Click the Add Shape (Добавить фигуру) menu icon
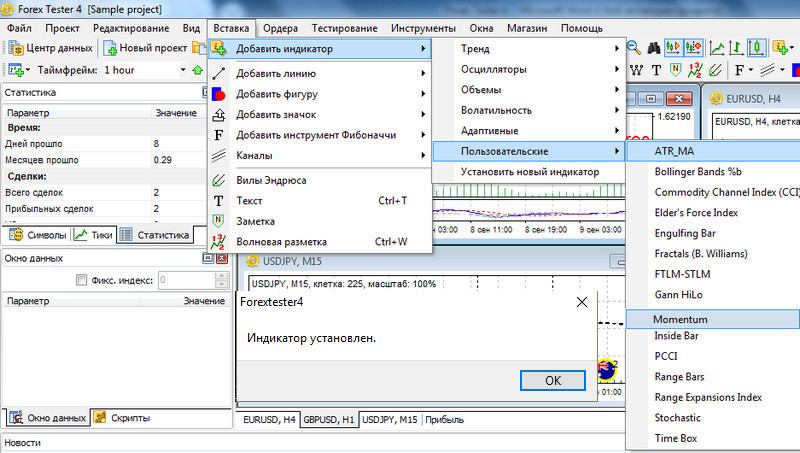Viewport: 800px width, 453px height. tap(218, 94)
